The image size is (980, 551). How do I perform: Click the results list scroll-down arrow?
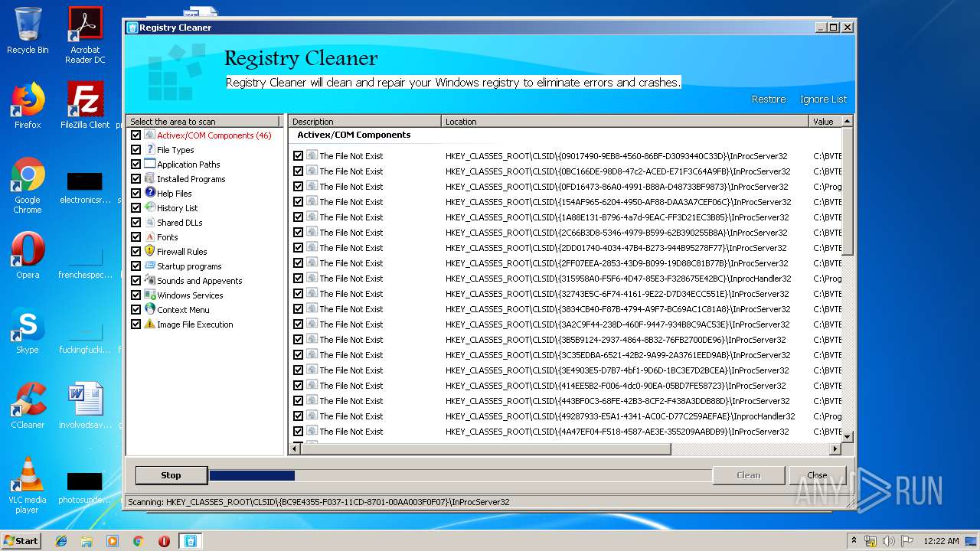847,437
